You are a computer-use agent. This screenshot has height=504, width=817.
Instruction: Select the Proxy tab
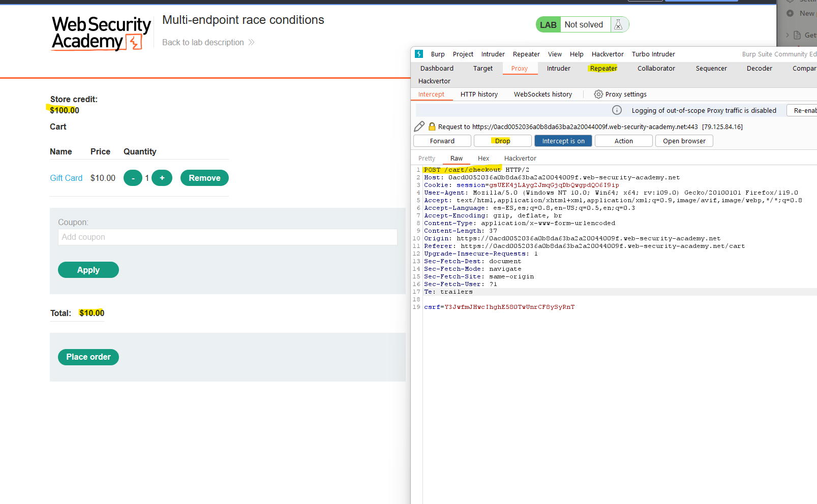(520, 69)
